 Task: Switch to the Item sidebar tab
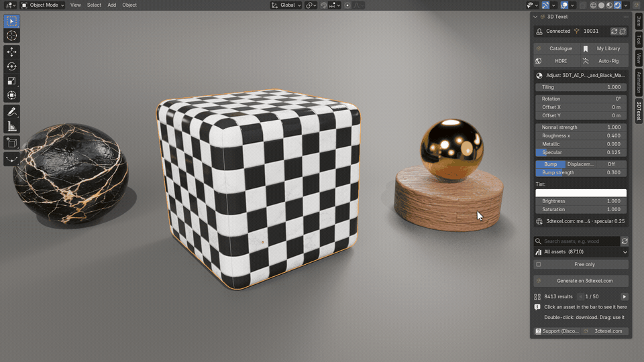(639, 21)
